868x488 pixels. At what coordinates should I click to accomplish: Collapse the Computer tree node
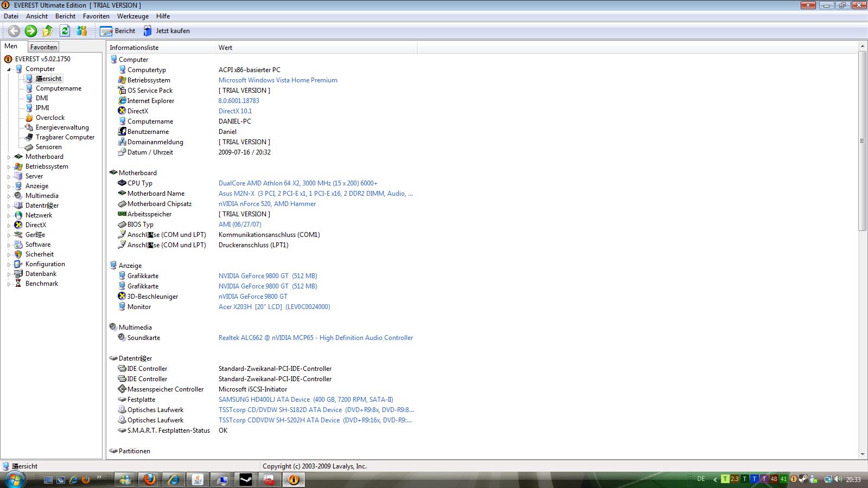(9, 69)
